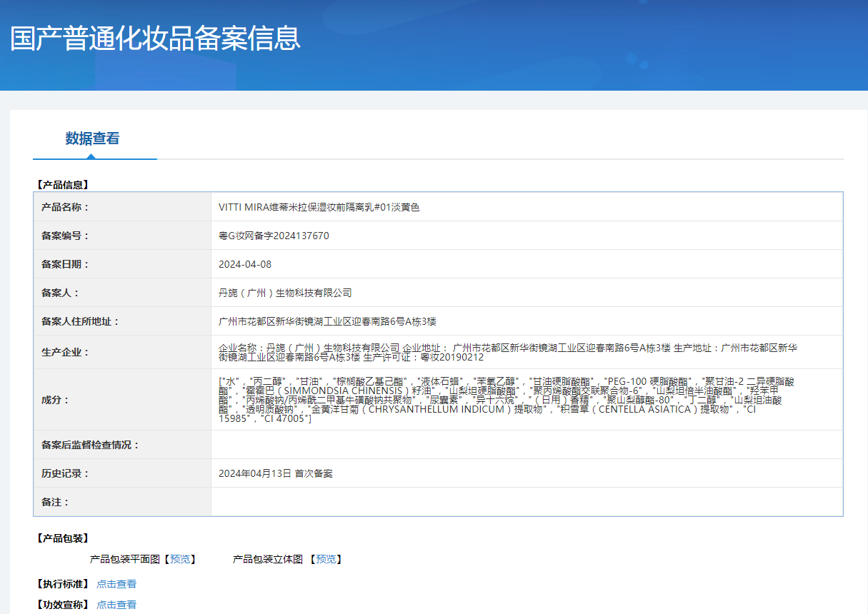Click the filing number 粤G妆网备字2024137670
Viewport: 868px width, 614px height.
tap(274, 236)
